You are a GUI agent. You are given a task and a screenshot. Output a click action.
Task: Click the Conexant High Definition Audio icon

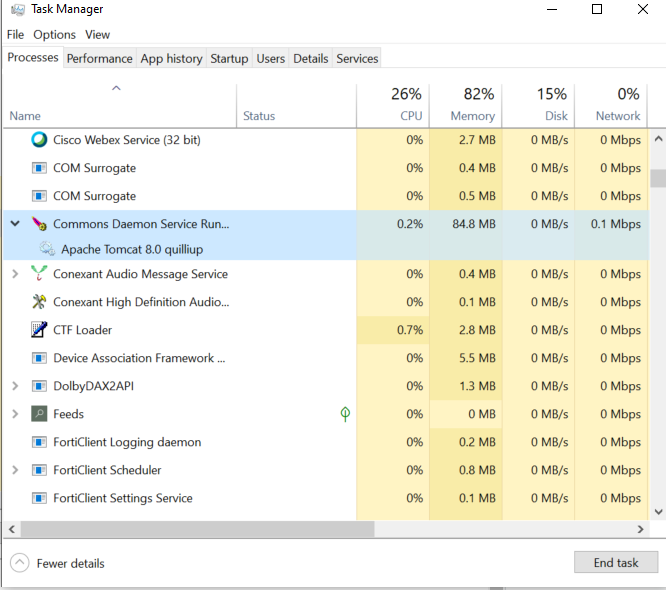click(x=39, y=302)
